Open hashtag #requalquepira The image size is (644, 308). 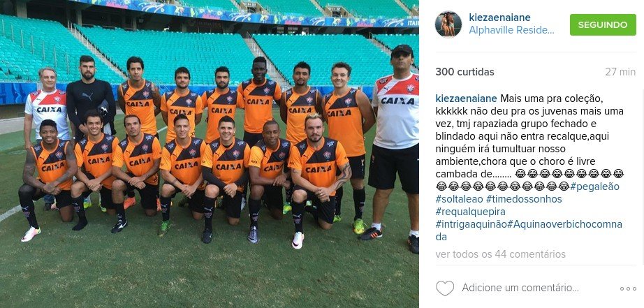pos(470,212)
